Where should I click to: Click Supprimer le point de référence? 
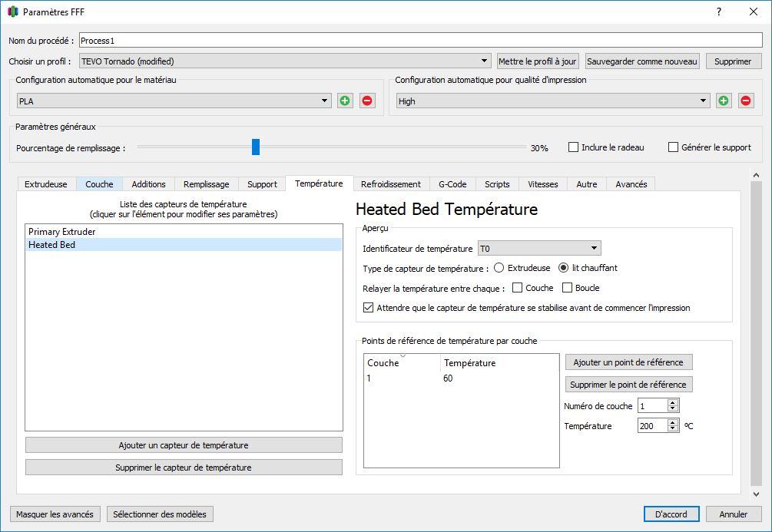pyautogui.click(x=628, y=384)
